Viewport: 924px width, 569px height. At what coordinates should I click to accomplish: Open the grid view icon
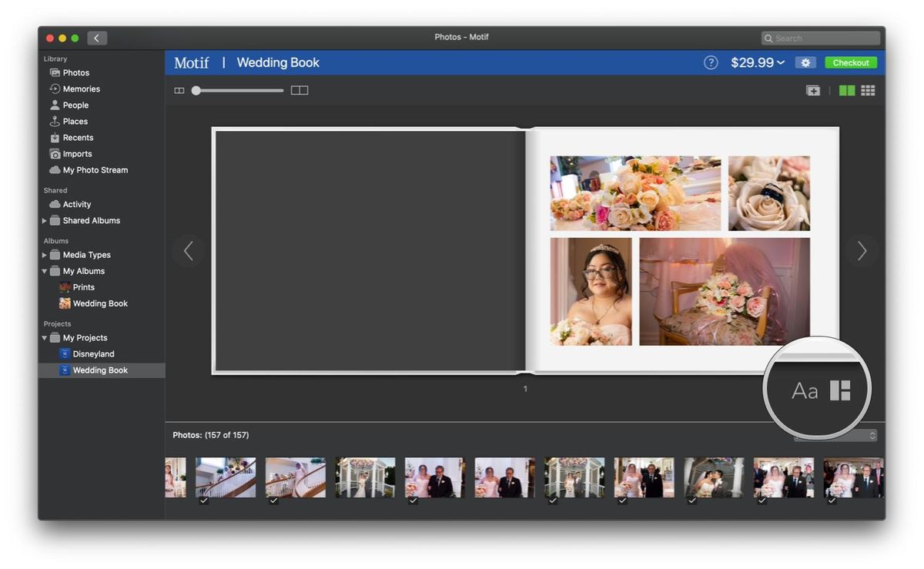(867, 90)
